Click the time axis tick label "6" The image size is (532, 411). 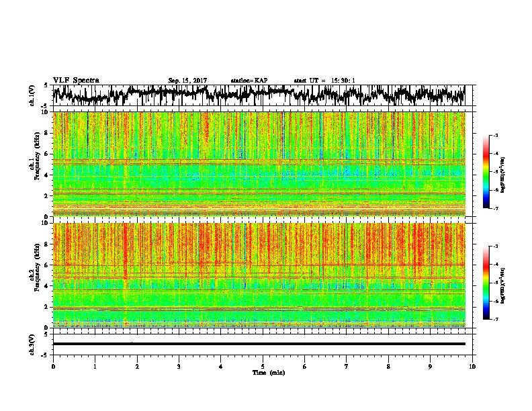coord(305,367)
